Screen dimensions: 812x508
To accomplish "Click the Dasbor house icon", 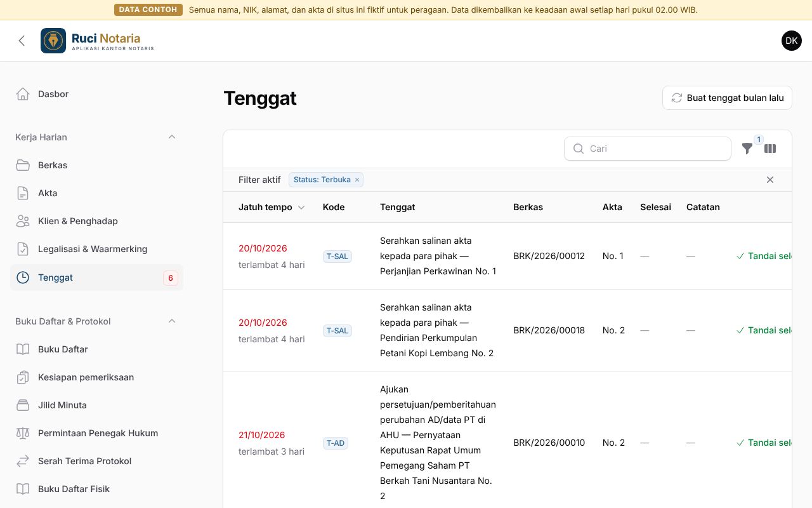I will (x=23, y=94).
